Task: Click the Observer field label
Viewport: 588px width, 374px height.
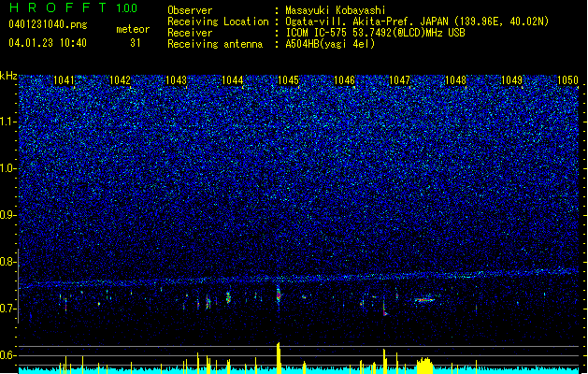Action: click(x=190, y=10)
